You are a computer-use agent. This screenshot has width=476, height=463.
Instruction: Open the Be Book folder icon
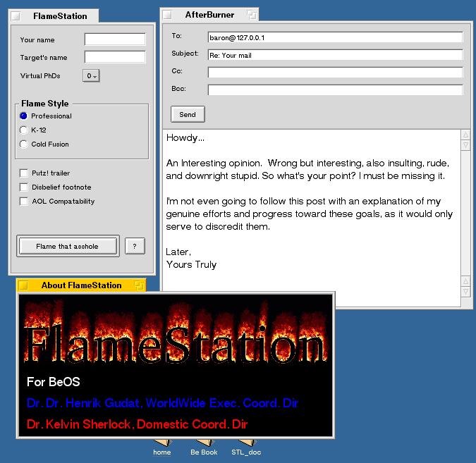[x=204, y=447]
